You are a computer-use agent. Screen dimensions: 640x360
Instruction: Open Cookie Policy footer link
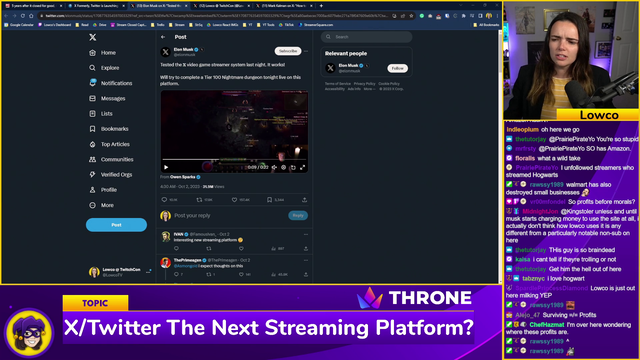389,84
